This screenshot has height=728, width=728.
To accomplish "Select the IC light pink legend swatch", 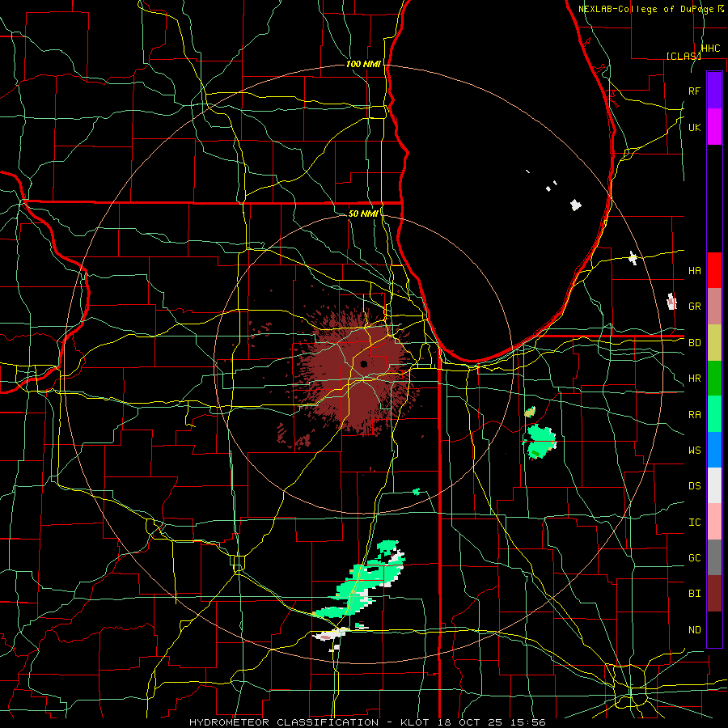I will [x=714, y=522].
